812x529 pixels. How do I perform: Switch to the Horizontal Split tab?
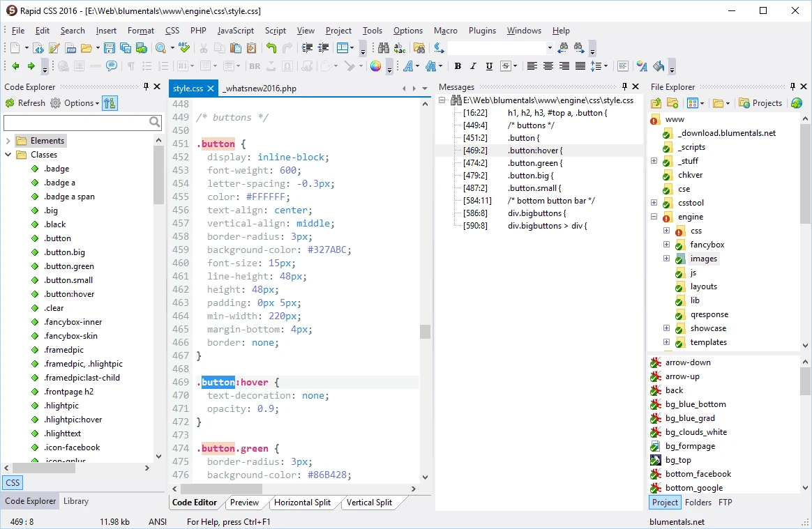pos(303,503)
